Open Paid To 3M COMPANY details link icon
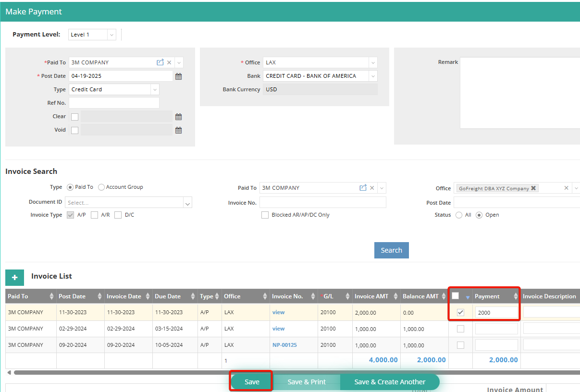The image size is (580, 392). (160, 62)
